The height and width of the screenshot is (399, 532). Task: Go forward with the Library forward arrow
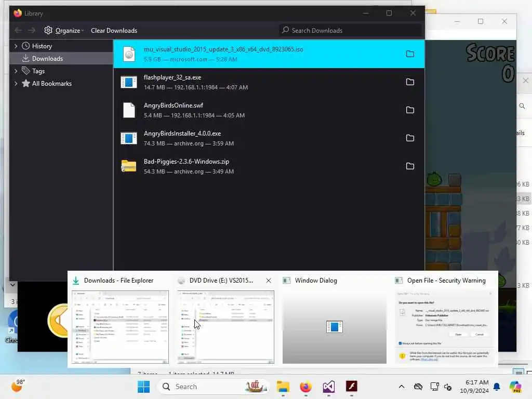[32, 31]
